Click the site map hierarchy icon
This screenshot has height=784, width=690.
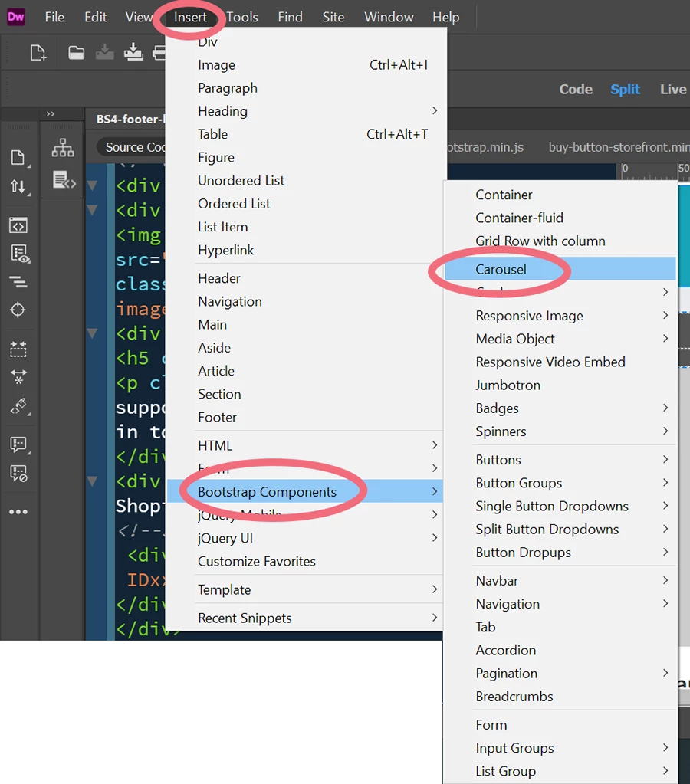[63, 147]
